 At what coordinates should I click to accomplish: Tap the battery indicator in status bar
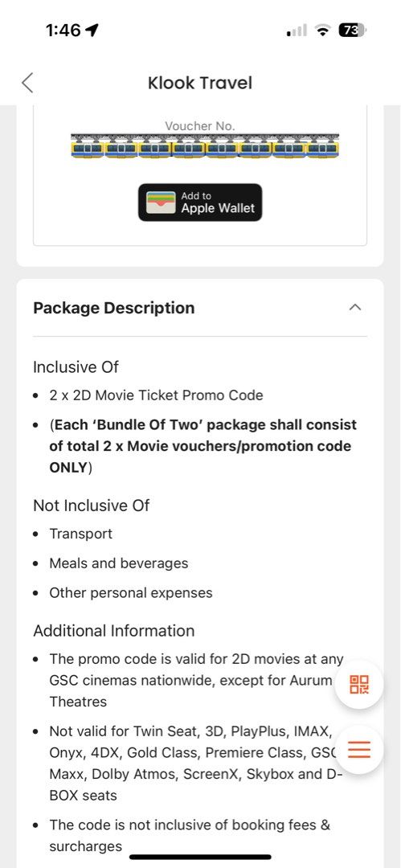352,31
